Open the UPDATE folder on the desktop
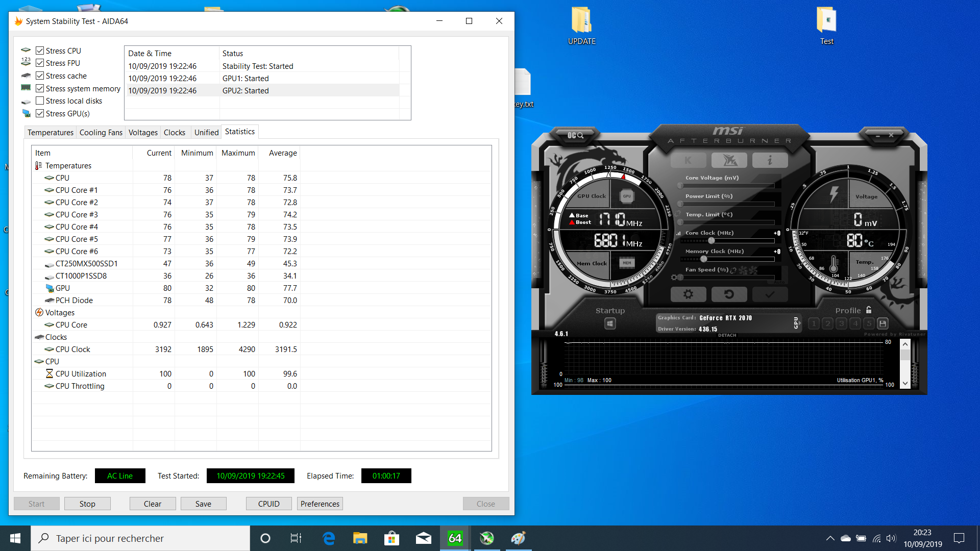The height and width of the screenshot is (551, 980). (x=581, y=26)
